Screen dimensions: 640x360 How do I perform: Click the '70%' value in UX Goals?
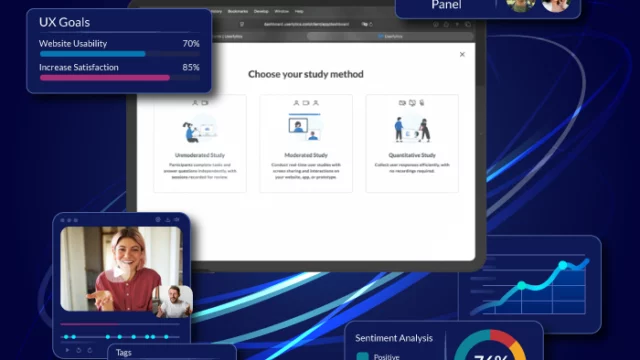coord(191,43)
